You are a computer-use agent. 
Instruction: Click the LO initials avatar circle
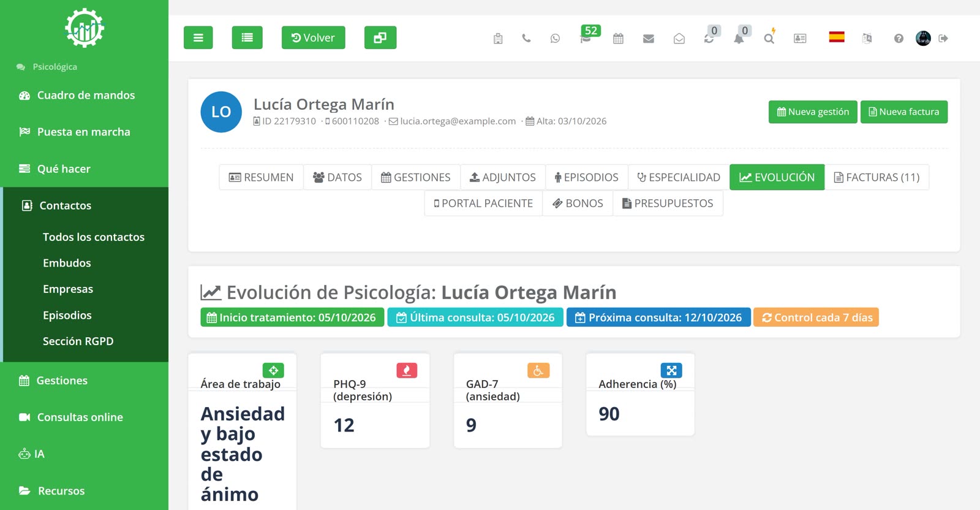tap(221, 112)
